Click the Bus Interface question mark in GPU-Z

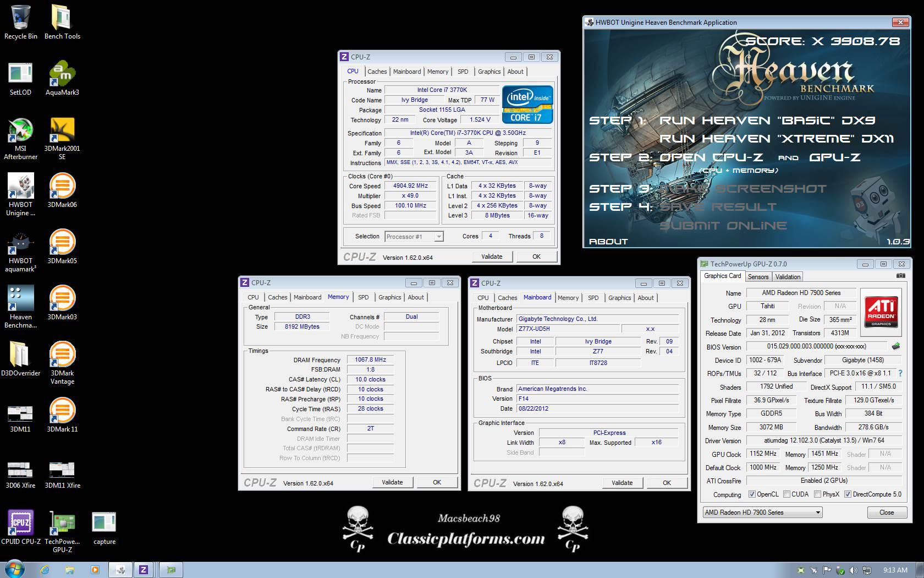pos(900,373)
